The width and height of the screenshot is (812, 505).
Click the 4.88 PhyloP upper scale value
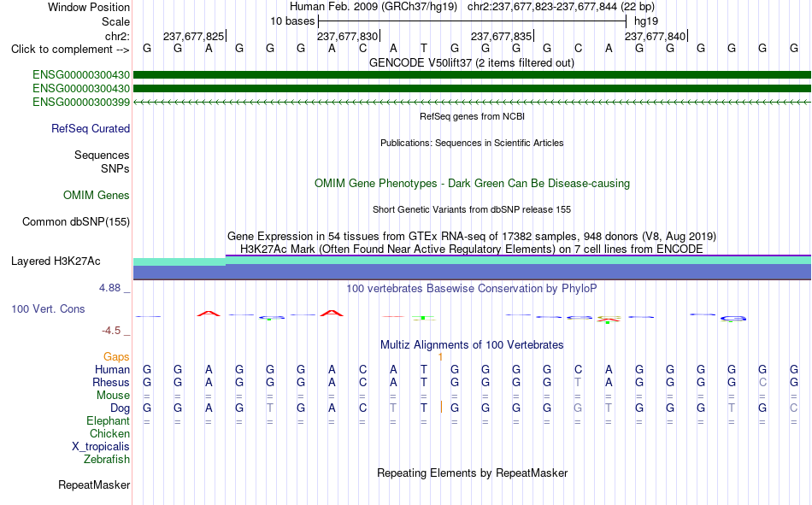(109, 287)
